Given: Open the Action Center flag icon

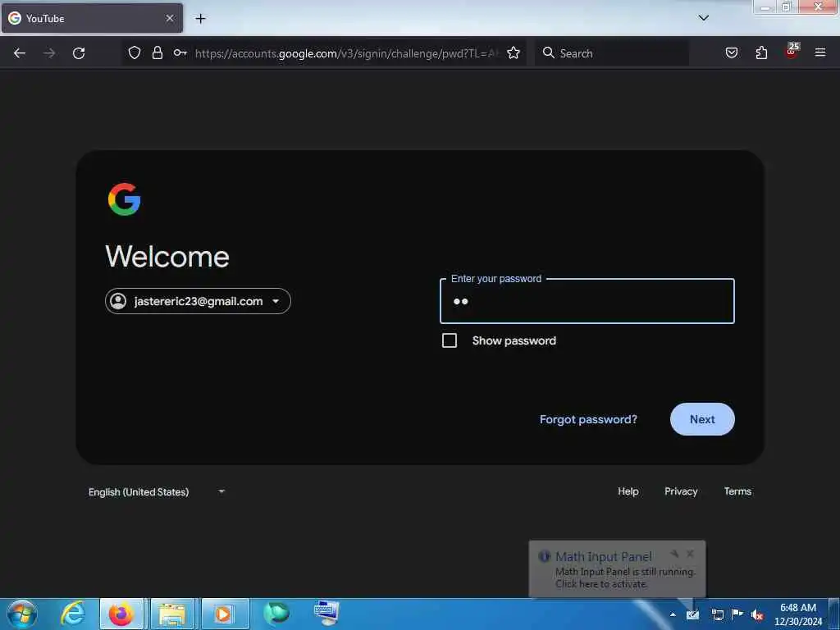Looking at the screenshot, I should point(737,614).
